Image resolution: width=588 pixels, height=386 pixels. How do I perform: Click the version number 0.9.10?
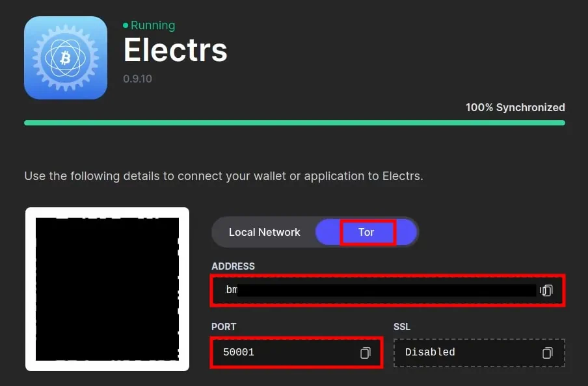click(138, 79)
